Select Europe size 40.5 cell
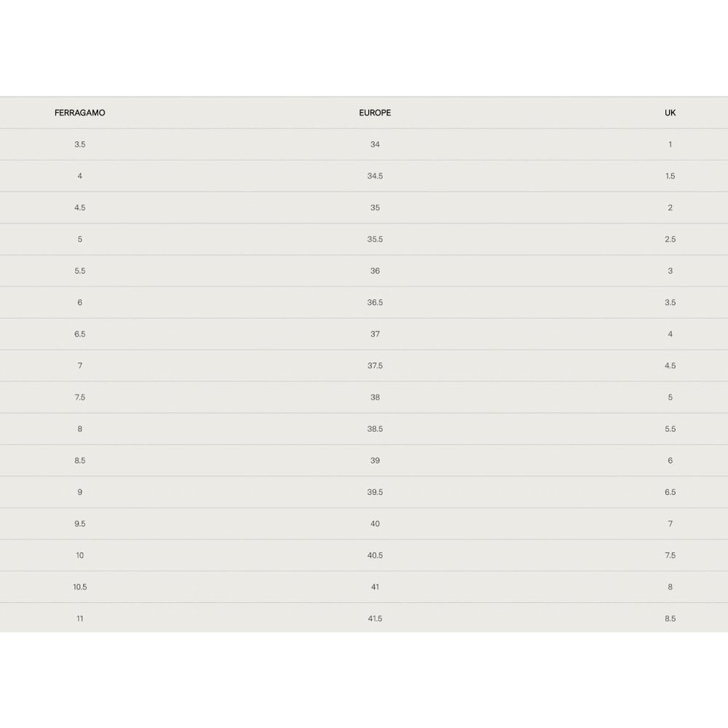The height and width of the screenshot is (728, 728). [x=375, y=555]
